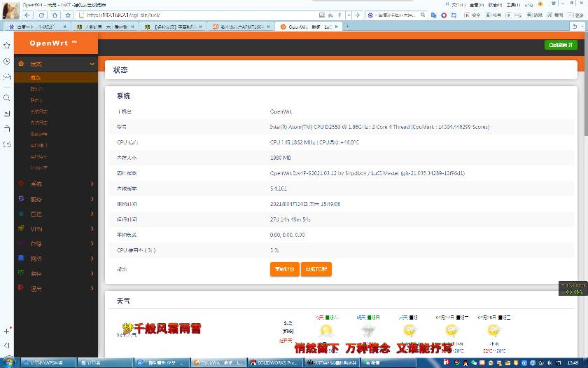This screenshot has width=588, height=368.
Task: Click the kernel version 5.4.101 value
Action: [279, 189]
